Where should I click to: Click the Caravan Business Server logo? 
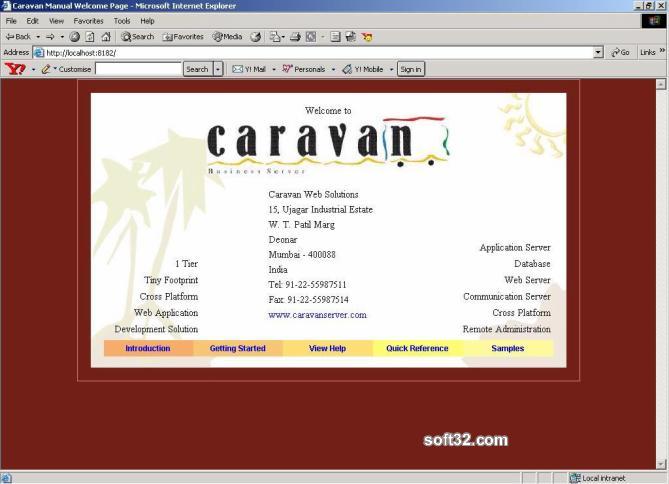click(x=328, y=145)
